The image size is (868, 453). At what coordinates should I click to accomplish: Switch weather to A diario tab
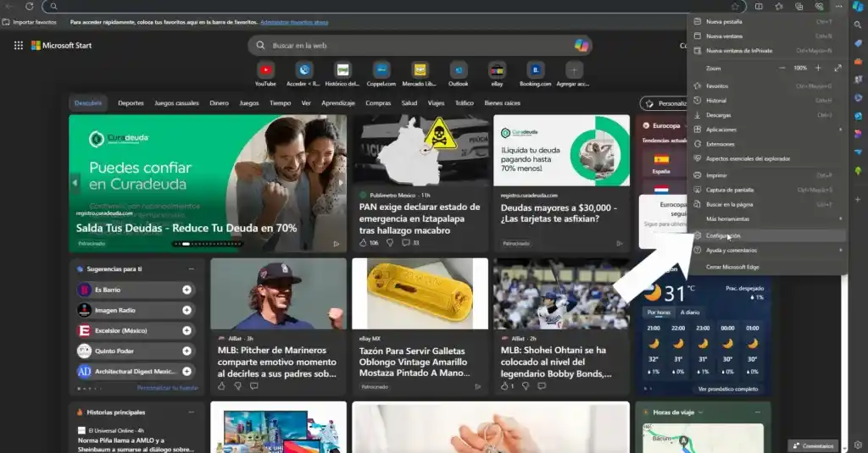690,312
